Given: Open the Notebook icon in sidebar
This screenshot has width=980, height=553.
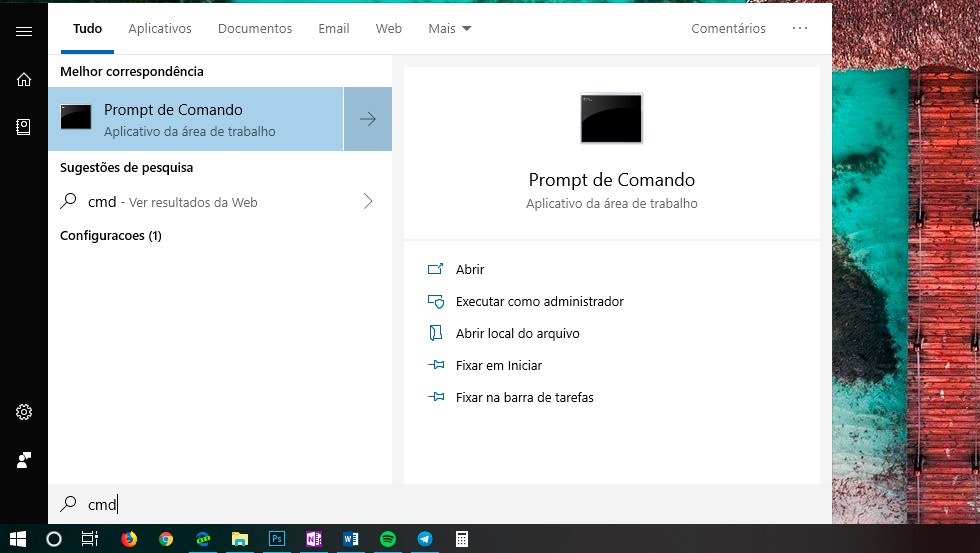Looking at the screenshot, I should [x=24, y=127].
